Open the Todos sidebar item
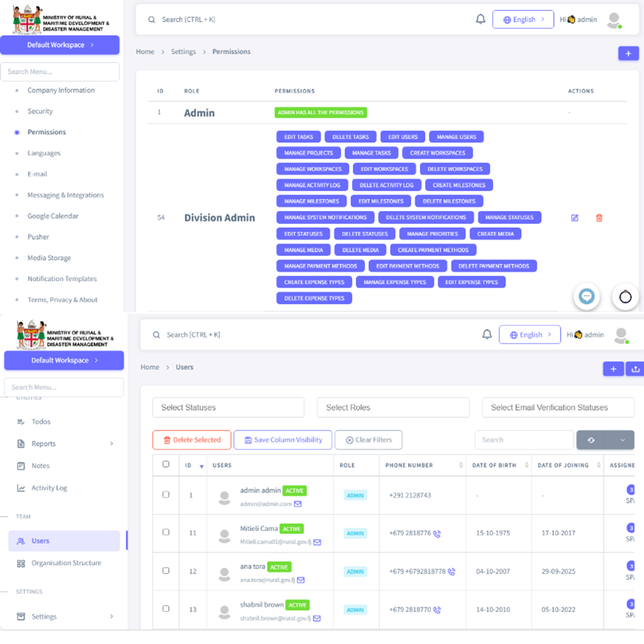Viewport: 644px width, 644px height. [x=41, y=422]
